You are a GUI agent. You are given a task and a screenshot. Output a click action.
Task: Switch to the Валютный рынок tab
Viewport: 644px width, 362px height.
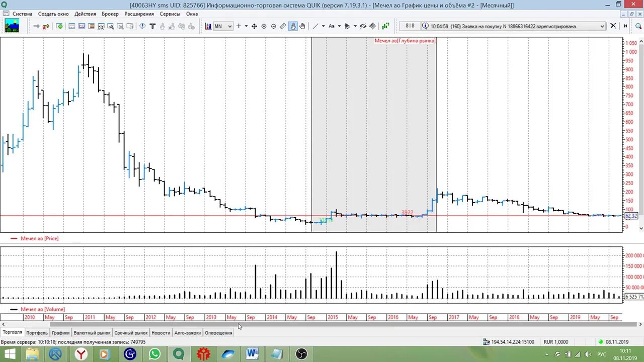[92, 333]
